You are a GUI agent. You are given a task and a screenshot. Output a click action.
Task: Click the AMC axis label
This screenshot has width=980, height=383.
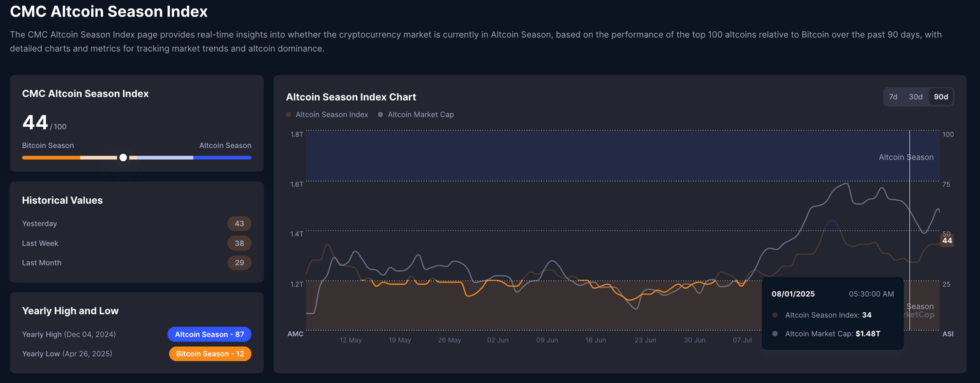click(295, 334)
